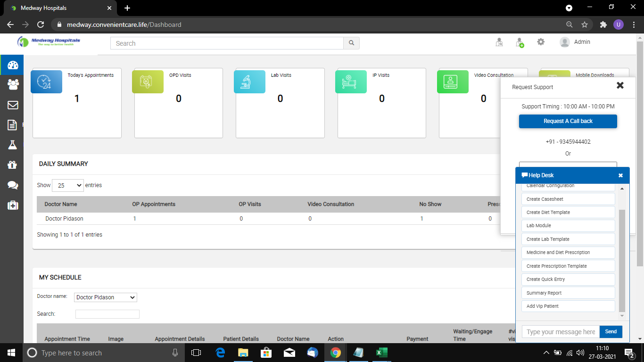Close the Request Support panel

pos(620,85)
